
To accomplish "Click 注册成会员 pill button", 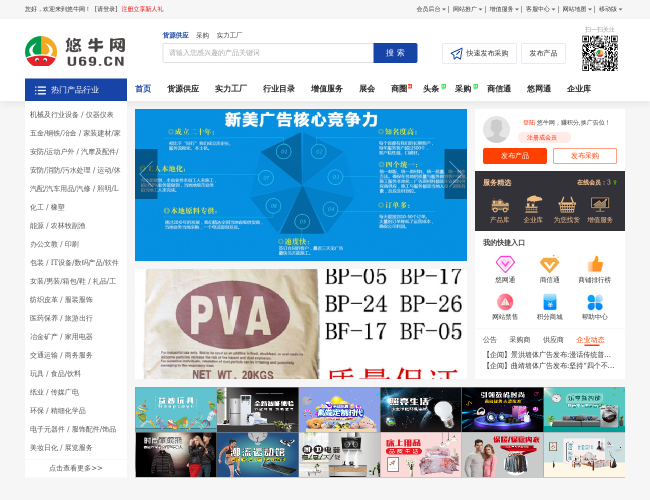I will [x=544, y=138].
